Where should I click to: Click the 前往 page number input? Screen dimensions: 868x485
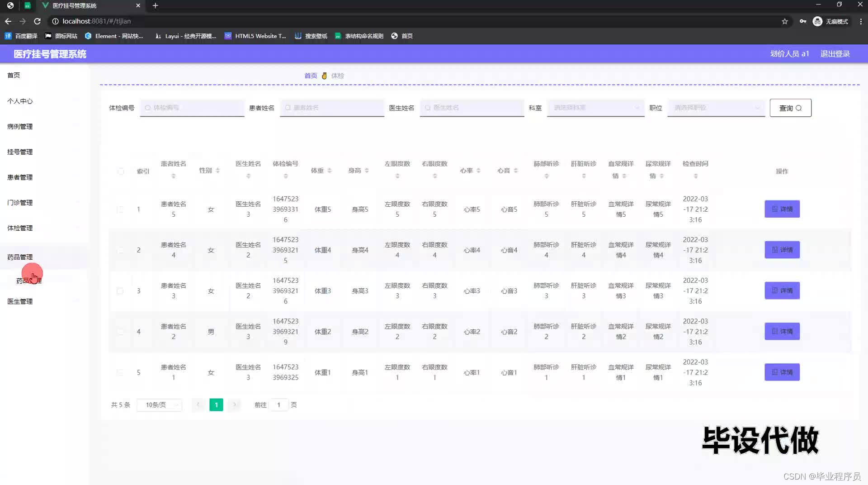click(279, 405)
